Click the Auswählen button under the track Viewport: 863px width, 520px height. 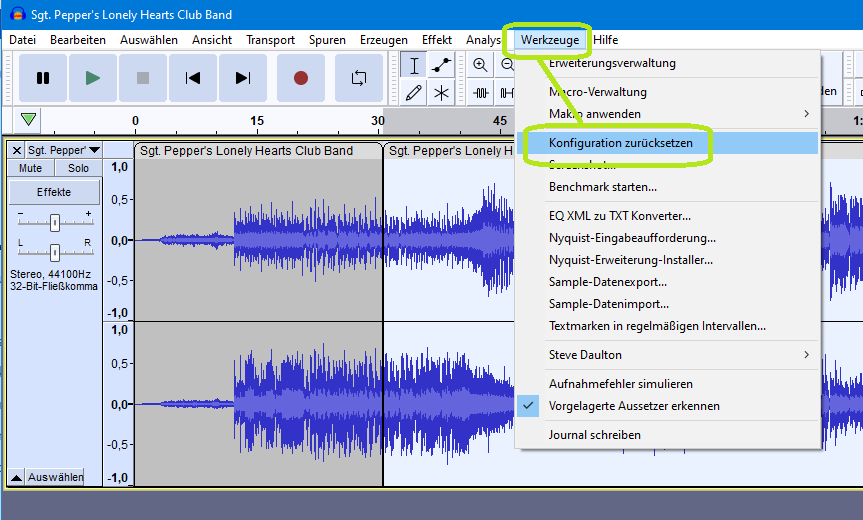tap(56, 477)
